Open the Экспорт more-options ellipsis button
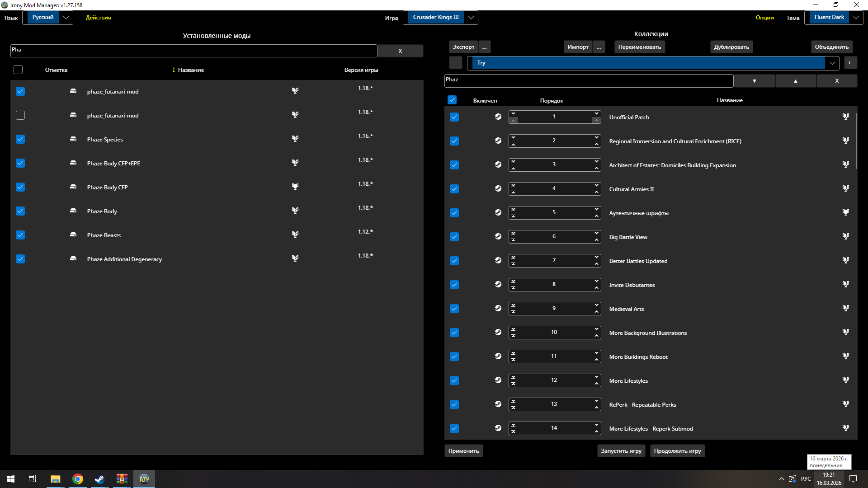Image resolution: width=868 pixels, height=488 pixels. [485, 47]
